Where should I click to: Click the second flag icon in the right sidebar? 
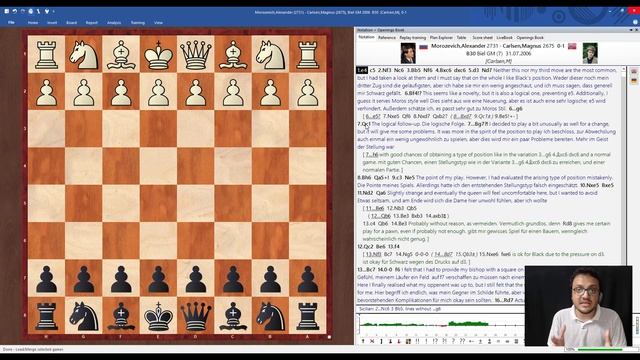[x=634, y=81]
